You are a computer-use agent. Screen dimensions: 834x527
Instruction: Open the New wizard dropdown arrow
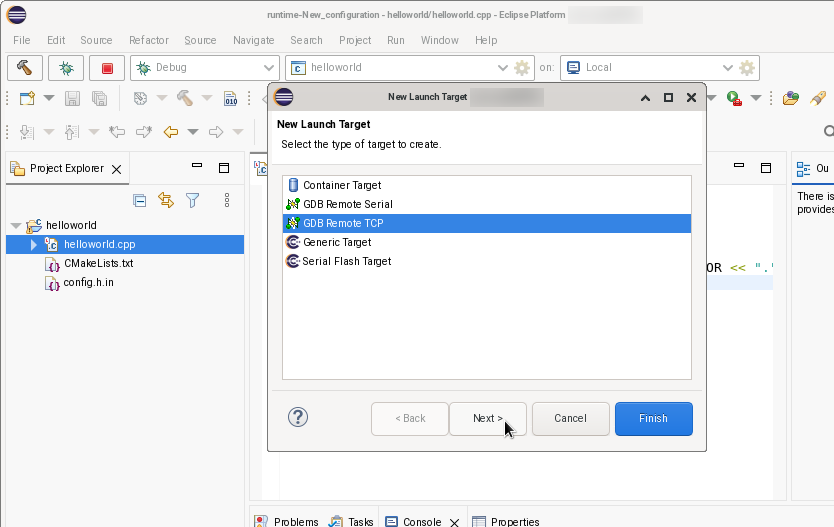pyautogui.click(x=48, y=98)
